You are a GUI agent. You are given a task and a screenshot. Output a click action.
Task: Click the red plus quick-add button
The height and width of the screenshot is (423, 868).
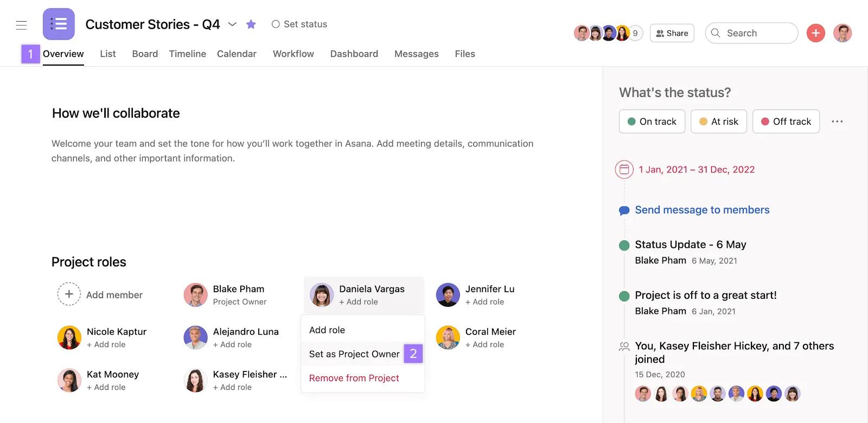click(815, 33)
